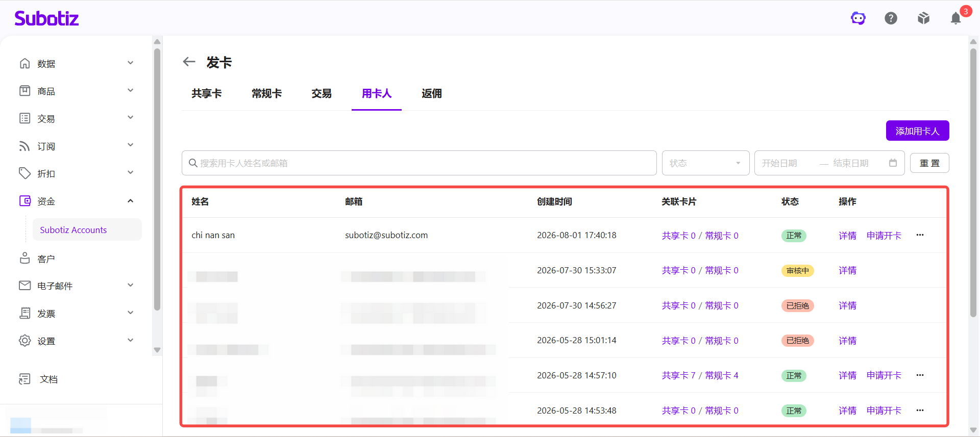Image resolution: width=980 pixels, height=437 pixels.
Task: Open the help question mark icon
Action: coord(891,18)
